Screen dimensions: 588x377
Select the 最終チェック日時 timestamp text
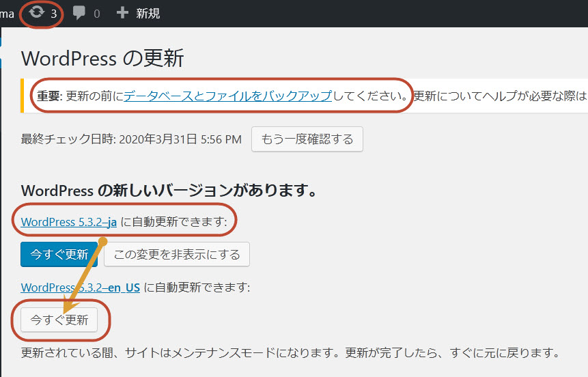[x=131, y=139]
